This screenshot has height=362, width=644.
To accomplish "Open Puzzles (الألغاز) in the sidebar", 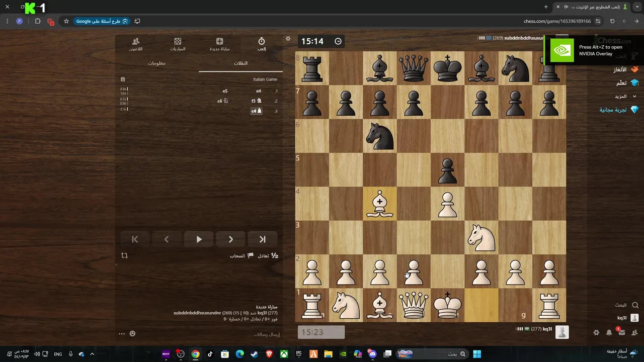I will [x=626, y=69].
